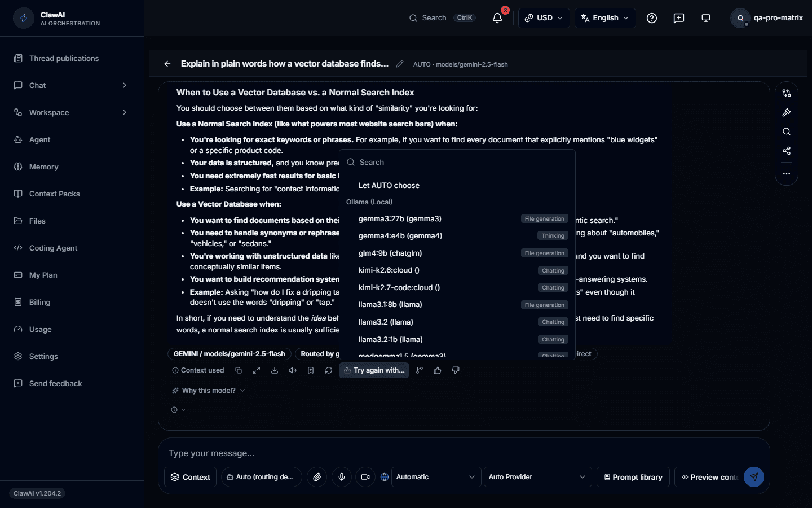The height and width of the screenshot is (508, 812).
Task: Bookmark the response
Action: (x=311, y=370)
